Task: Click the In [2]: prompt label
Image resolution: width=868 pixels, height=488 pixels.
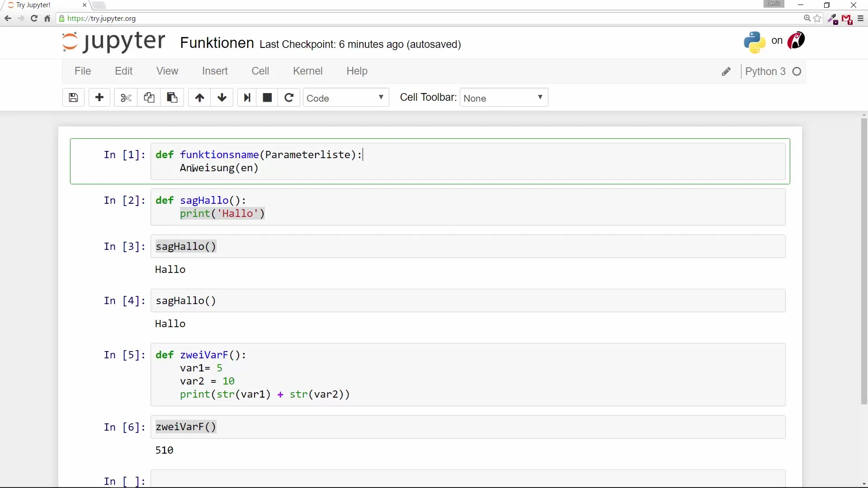Action: pyautogui.click(x=124, y=201)
